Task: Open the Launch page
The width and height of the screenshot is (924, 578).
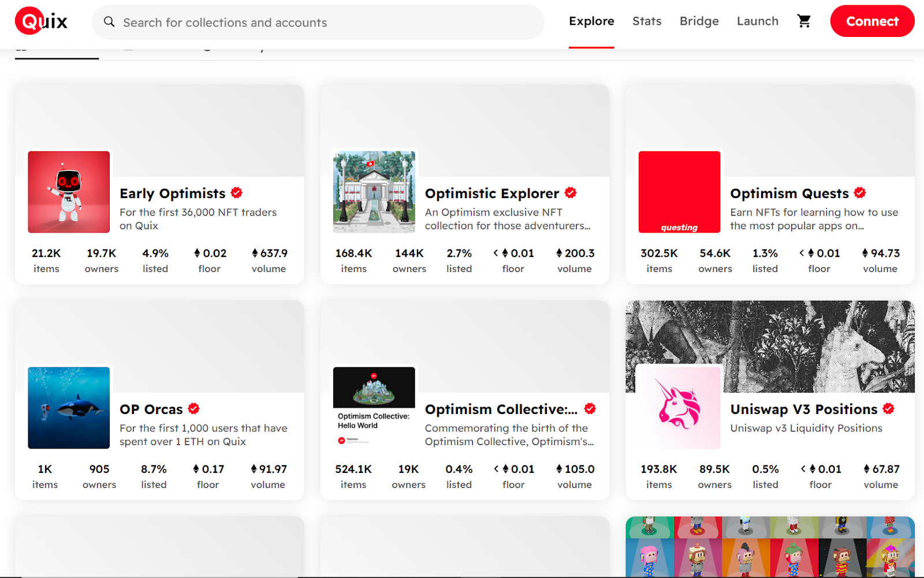Action: [757, 21]
